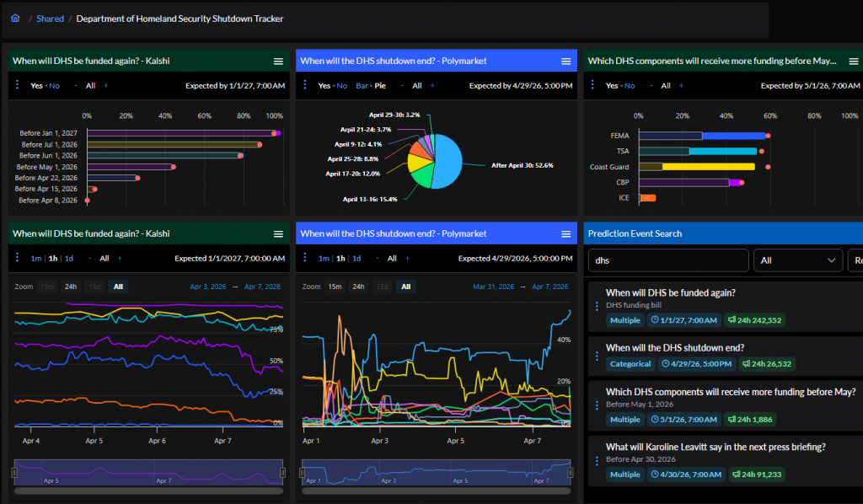Set Polymarket line chart interval to 1m
This screenshot has width=863, height=504.
click(324, 259)
